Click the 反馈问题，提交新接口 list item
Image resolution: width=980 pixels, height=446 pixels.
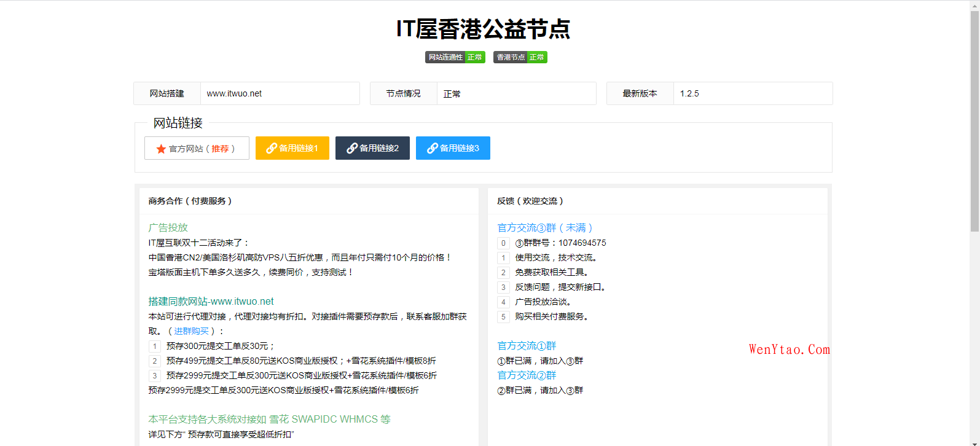click(x=560, y=287)
